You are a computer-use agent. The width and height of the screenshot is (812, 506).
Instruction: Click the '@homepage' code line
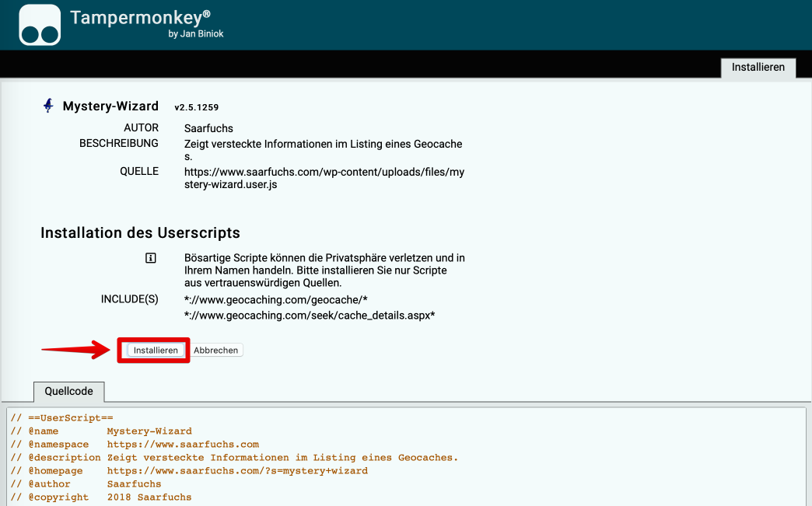(x=189, y=471)
